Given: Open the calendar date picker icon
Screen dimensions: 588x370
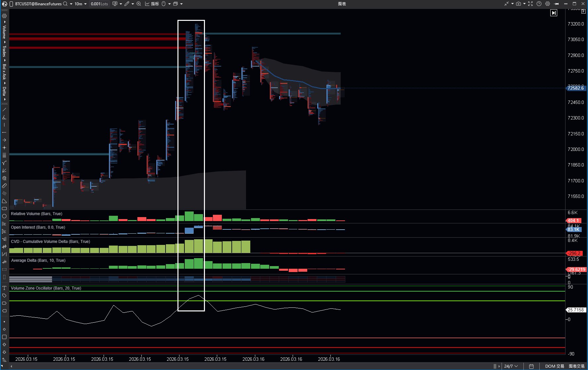Looking at the screenshot, I should (531, 366).
